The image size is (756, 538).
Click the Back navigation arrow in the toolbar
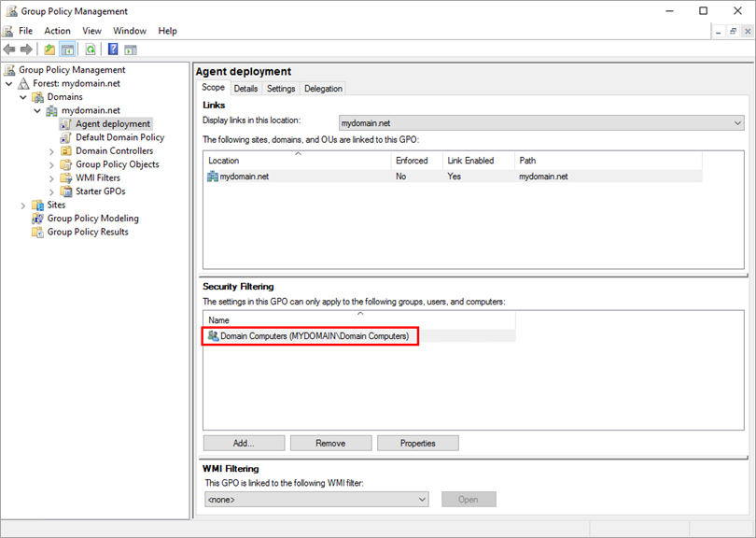9,50
